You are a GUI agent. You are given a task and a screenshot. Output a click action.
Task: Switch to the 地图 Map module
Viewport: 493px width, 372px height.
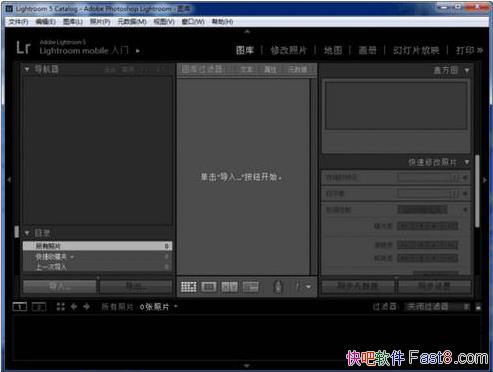pos(333,50)
